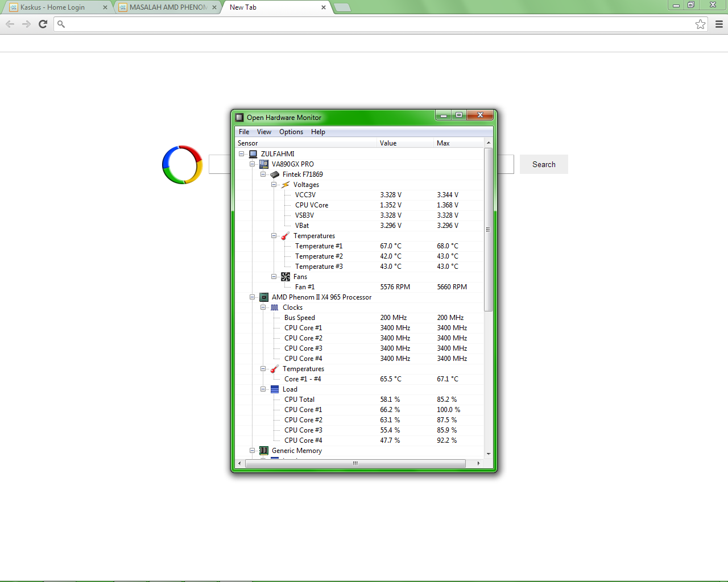Screen dimensions: 728x582
Task: Click the AMD Phenom II processor icon
Action: click(x=264, y=297)
